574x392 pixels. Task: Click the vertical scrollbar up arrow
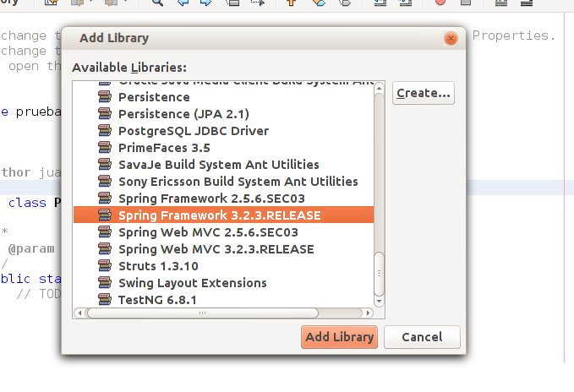pyautogui.click(x=379, y=88)
